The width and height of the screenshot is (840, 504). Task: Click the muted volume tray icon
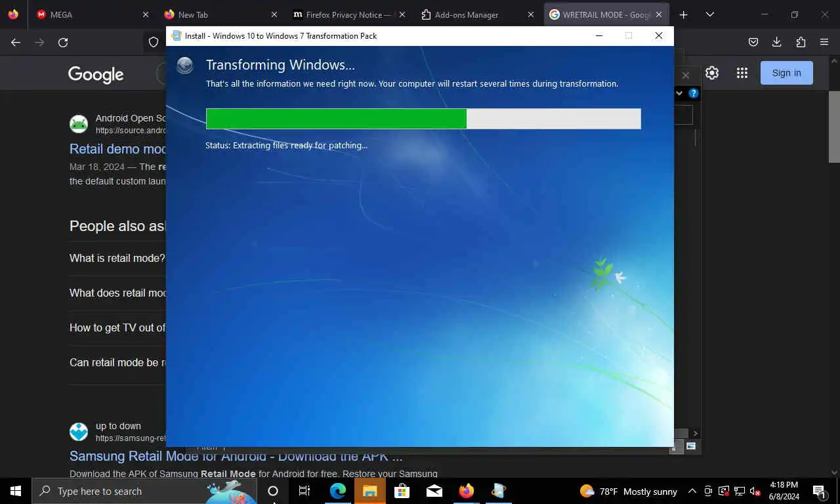755,491
